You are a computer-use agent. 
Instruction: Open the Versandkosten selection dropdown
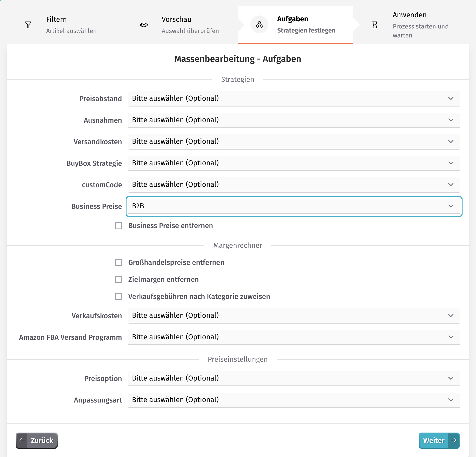point(294,141)
